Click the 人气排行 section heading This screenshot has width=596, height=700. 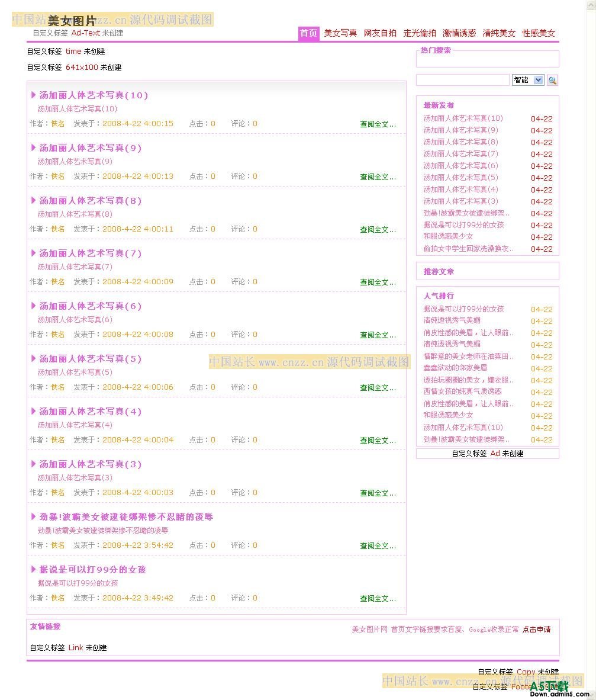pos(439,296)
